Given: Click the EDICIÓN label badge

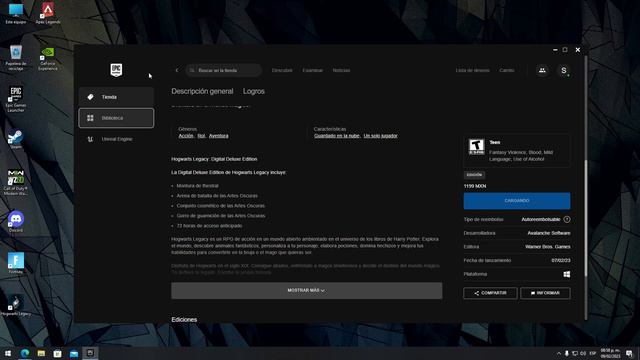Looking at the screenshot, I should coord(474,175).
